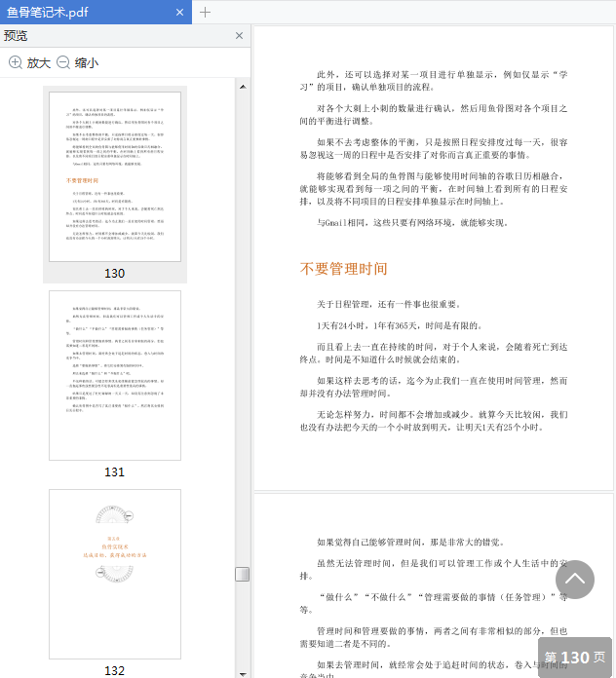The image size is (616, 678).
Task: Click the thumbnail panel scrollbar handle
Action: [x=243, y=574]
